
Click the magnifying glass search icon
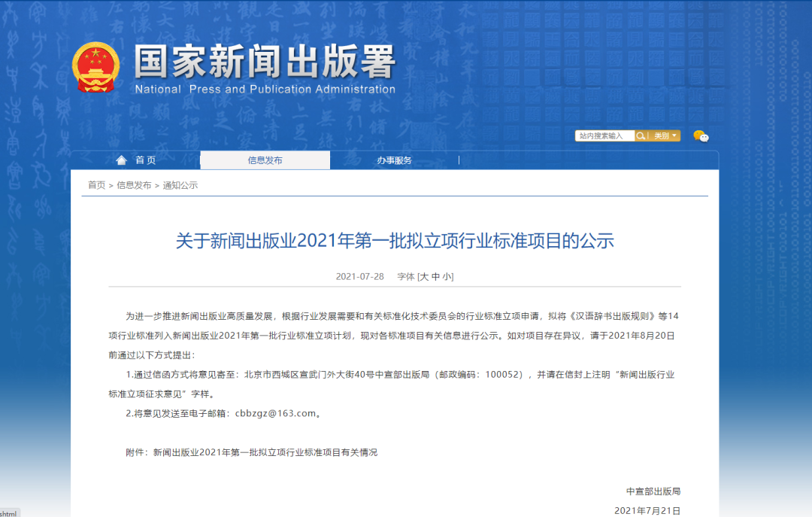click(x=641, y=136)
